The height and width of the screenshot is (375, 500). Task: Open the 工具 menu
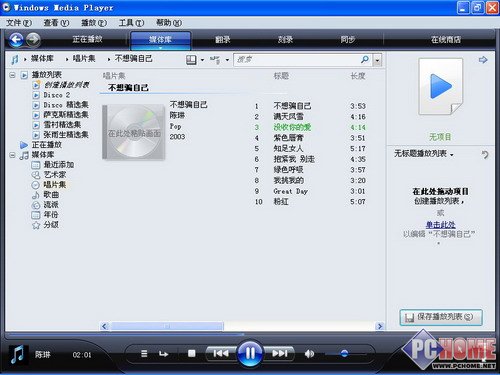point(131,23)
